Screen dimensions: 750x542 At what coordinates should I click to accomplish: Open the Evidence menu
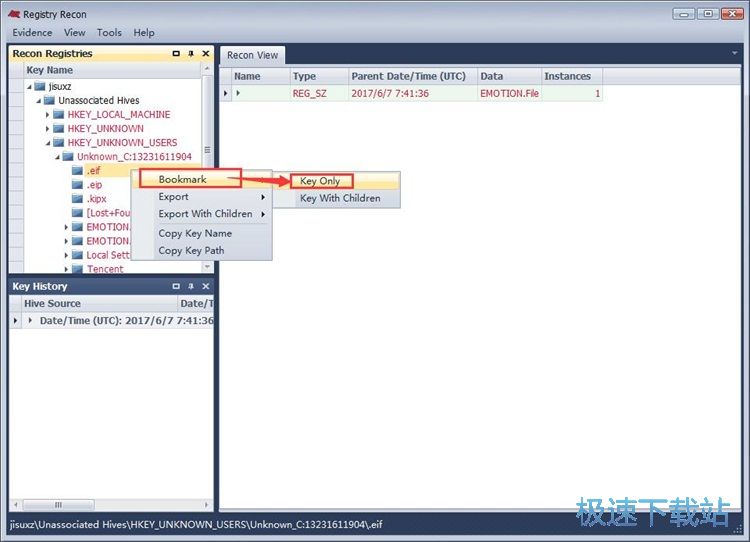pos(33,33)
